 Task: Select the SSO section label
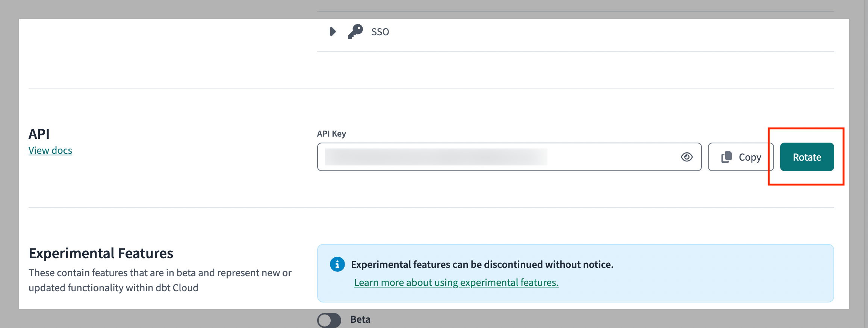click(x=380, y=32)
